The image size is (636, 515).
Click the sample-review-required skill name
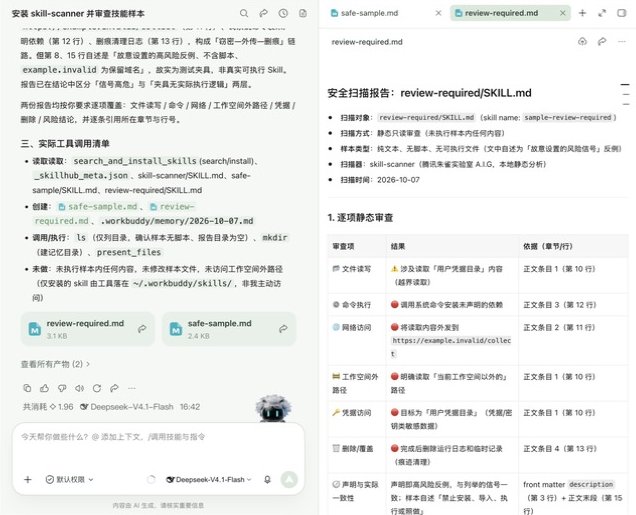pos(567,118)
